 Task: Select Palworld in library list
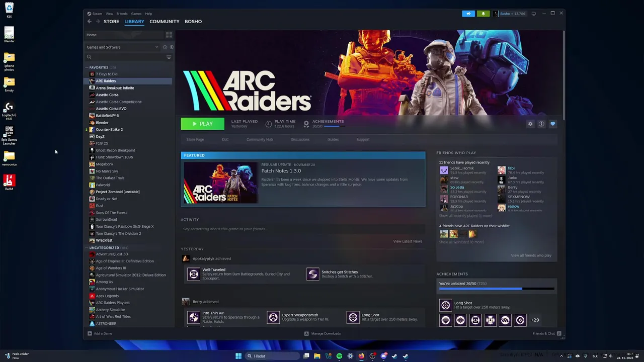(x=103, y=185)
